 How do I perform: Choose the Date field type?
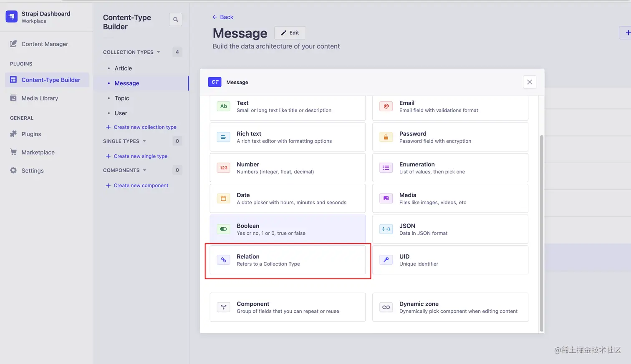point(288,198)
